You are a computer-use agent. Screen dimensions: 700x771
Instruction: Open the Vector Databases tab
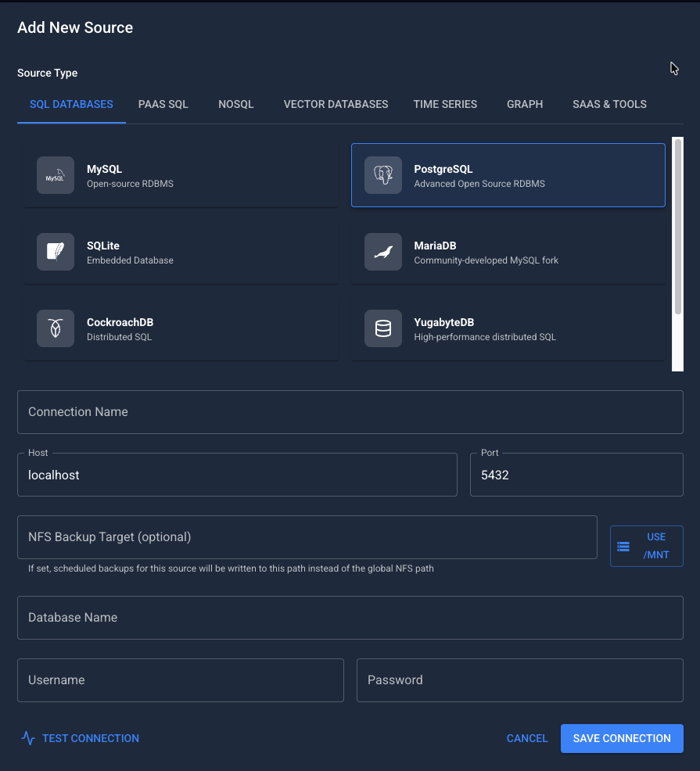coord(336,104)
